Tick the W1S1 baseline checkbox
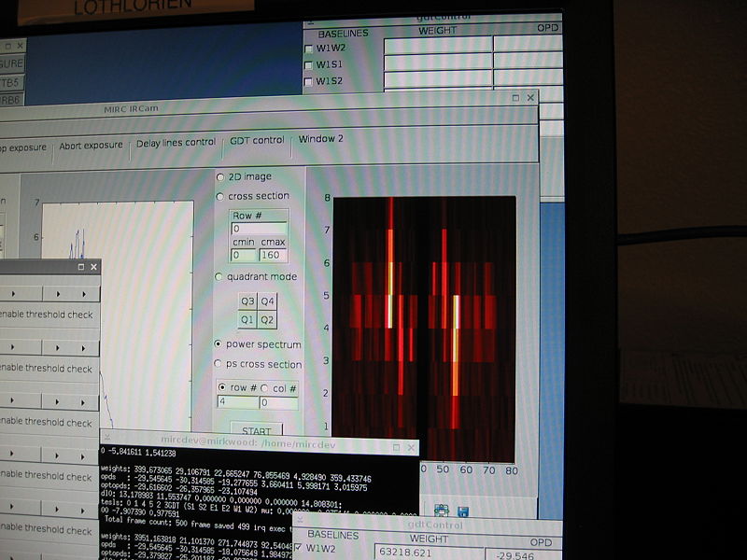Screen dimensions: 747x560 click(308, 65)
